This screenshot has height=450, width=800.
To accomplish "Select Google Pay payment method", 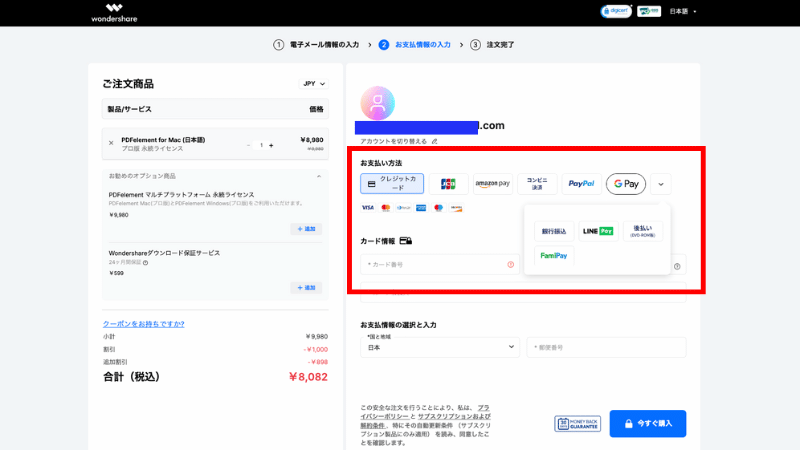I will [626, 184].
